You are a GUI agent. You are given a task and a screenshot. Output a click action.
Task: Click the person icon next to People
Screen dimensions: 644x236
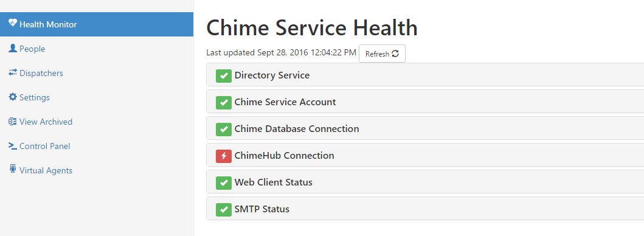click(13, 48)
